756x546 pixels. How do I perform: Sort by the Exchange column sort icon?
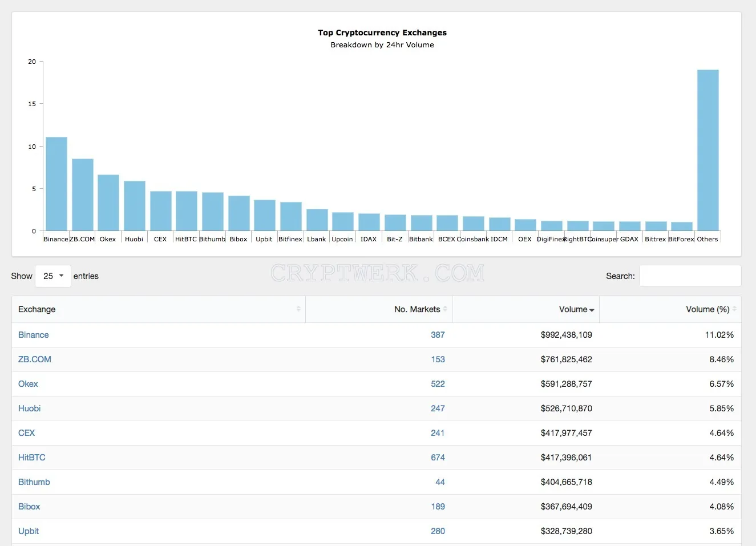click(298, 309)
